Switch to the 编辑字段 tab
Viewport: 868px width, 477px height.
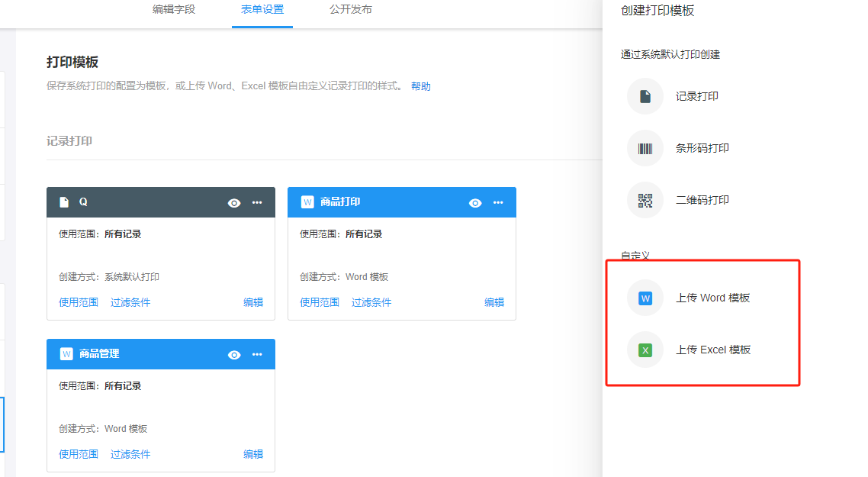pos(174,10)
